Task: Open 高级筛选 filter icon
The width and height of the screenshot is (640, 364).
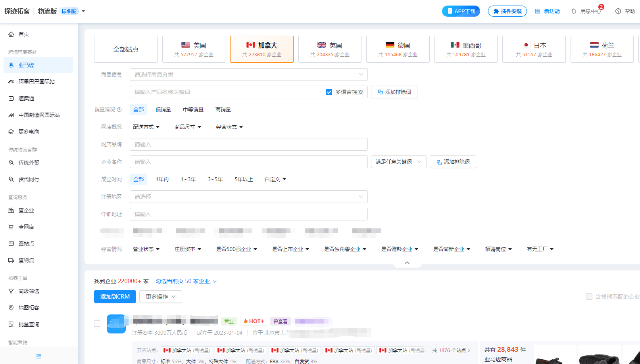Action: click(11, 291)
